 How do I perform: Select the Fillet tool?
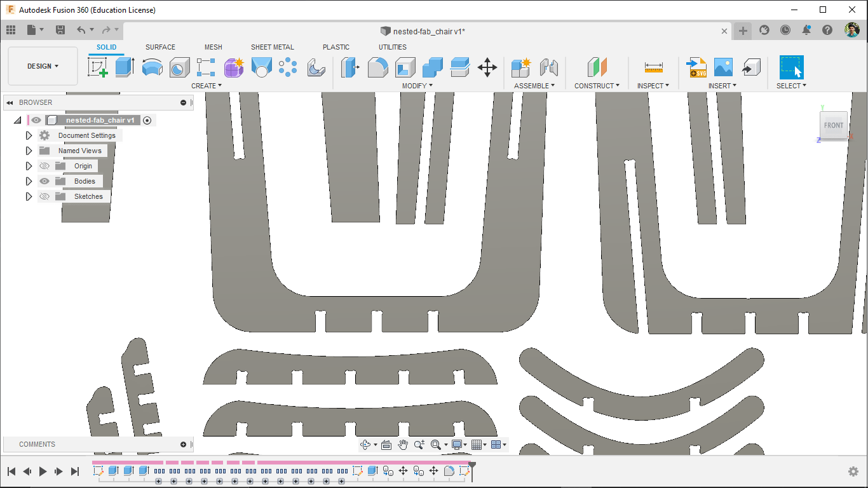[377, 67]
